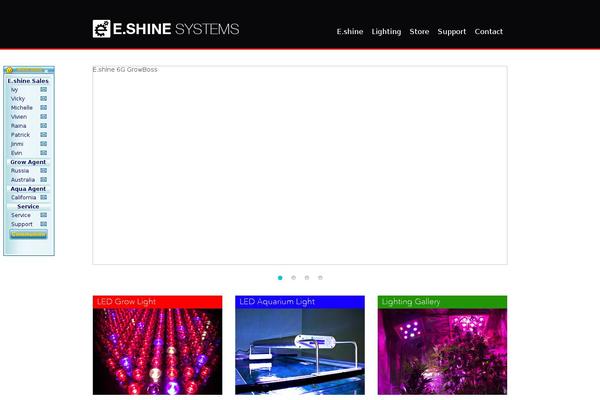Click the sales contact name Jinmi
600x400 pixels.
pos(17,144)
